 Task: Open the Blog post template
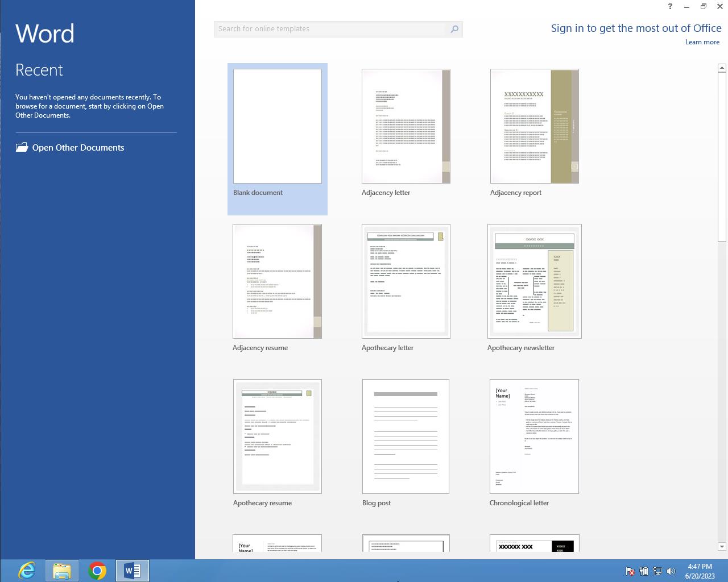pyautogui.click(x=406, y=436)
